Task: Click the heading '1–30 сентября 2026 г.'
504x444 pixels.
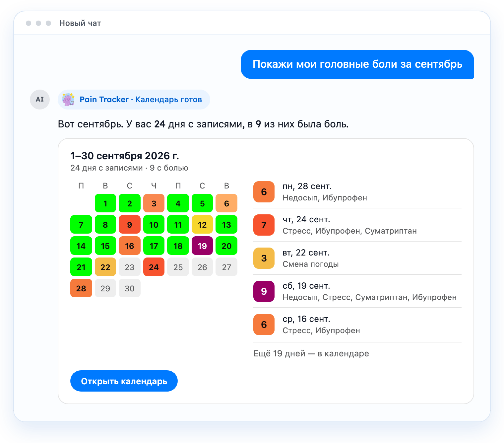Action: tap(125, 156)
